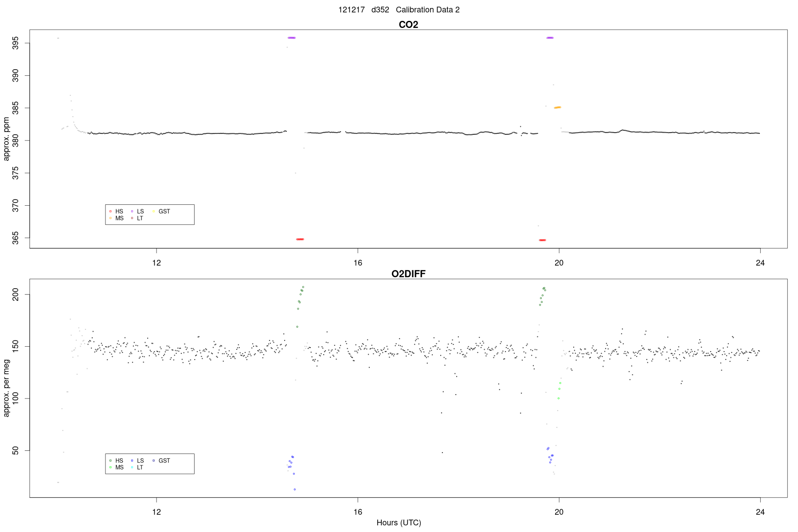798x532 pixels.
Task: Click the 50 tick label on O2DIFF axis
Action: [16, 450]
